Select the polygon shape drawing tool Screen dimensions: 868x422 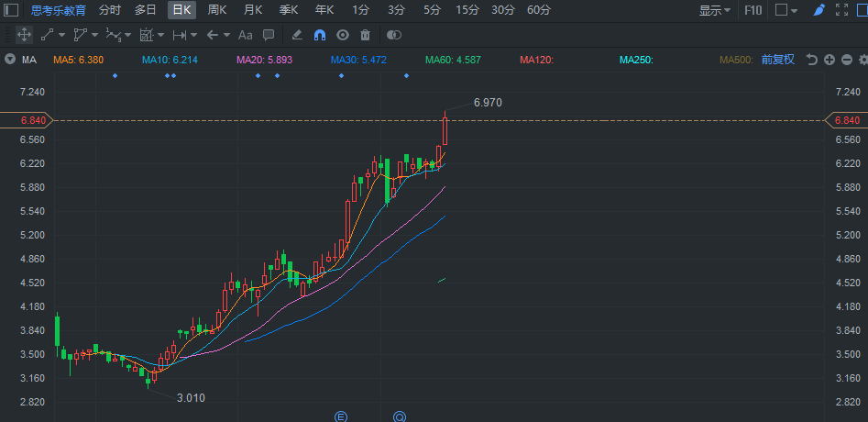point(81,35)
